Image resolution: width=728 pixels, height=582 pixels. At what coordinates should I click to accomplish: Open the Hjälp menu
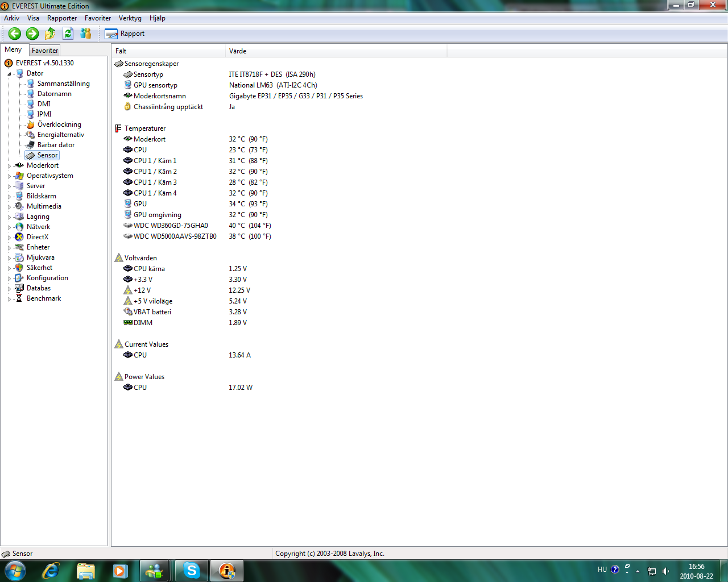158,18
